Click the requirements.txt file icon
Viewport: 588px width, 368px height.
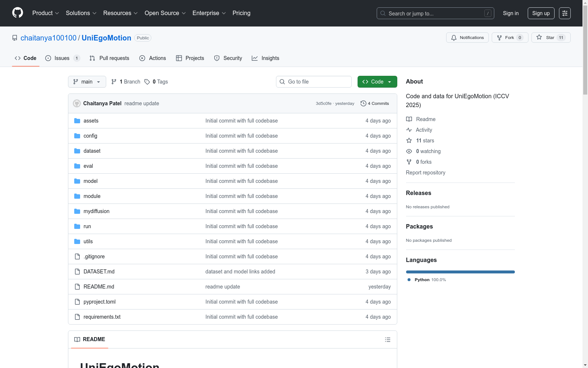[77, 317]
